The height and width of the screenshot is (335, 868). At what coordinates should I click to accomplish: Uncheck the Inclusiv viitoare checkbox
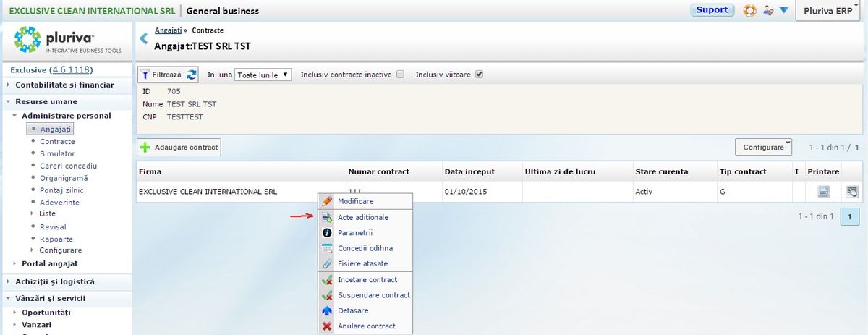(479, 75)
